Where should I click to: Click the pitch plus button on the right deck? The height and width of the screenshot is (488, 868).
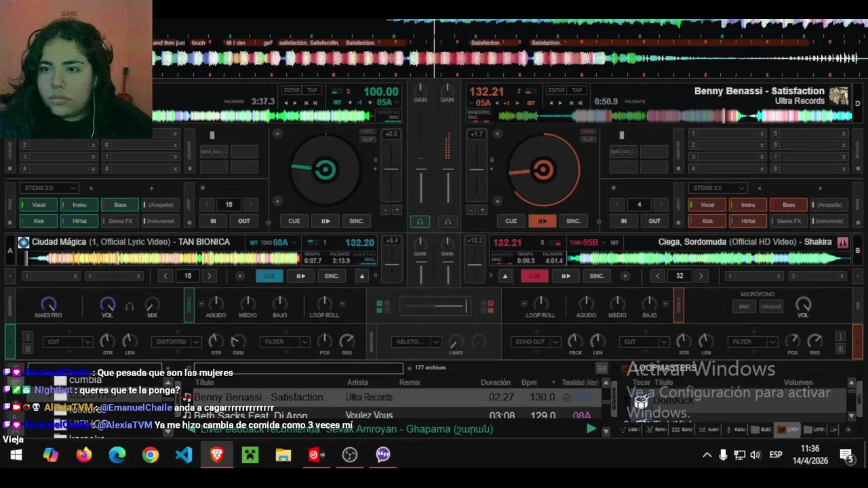point(482,210)
